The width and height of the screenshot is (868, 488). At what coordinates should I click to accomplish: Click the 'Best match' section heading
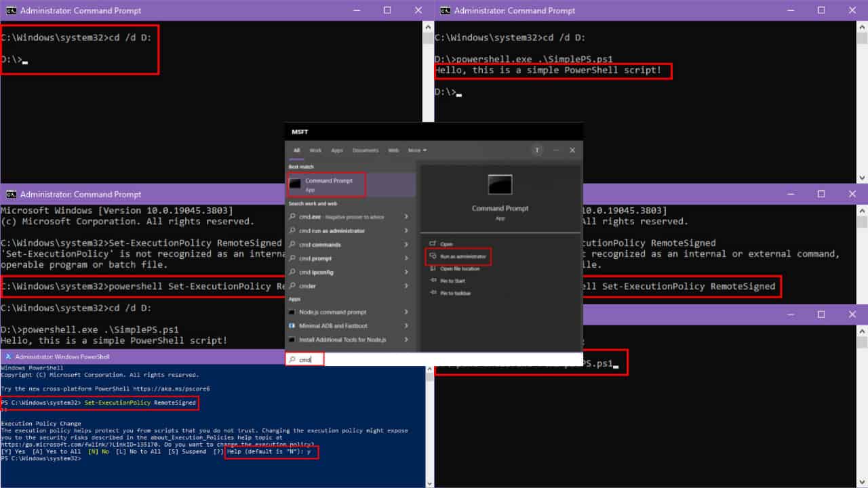point(300,167)
